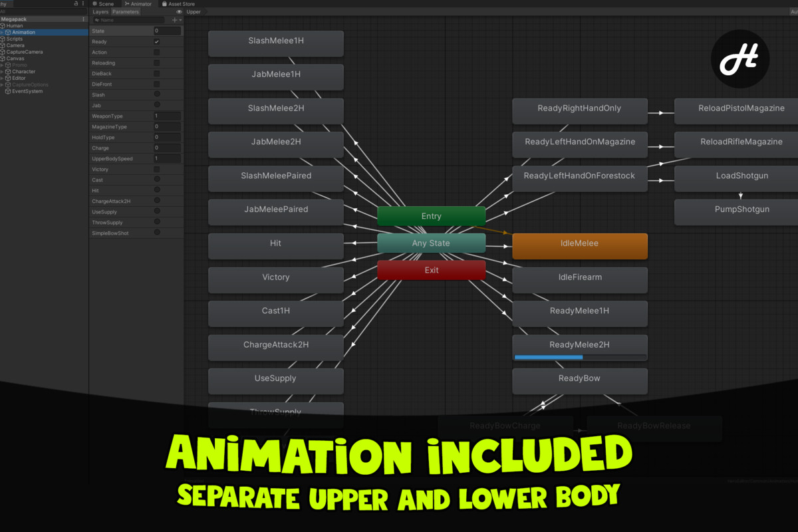
Task: Select the ReadyBow state node
Action: [579, 381]
